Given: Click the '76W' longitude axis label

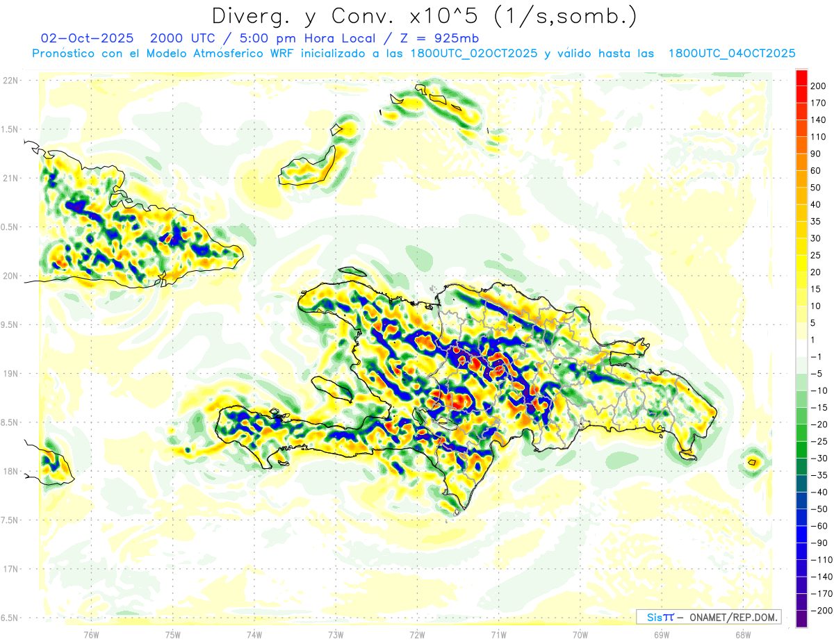Looking at the screenshot, I should pyautogui.click(x=91, y=634).
